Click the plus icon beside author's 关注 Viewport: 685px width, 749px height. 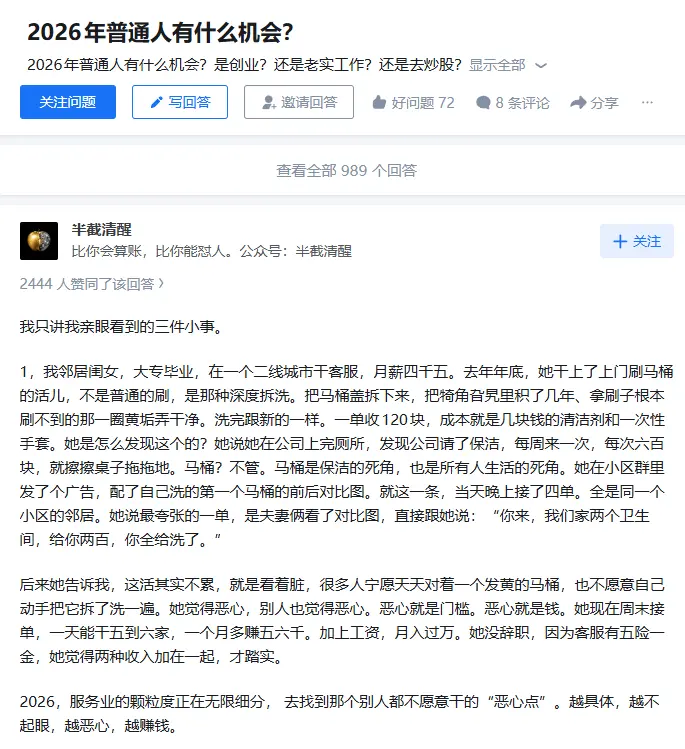tap(620, 241)
